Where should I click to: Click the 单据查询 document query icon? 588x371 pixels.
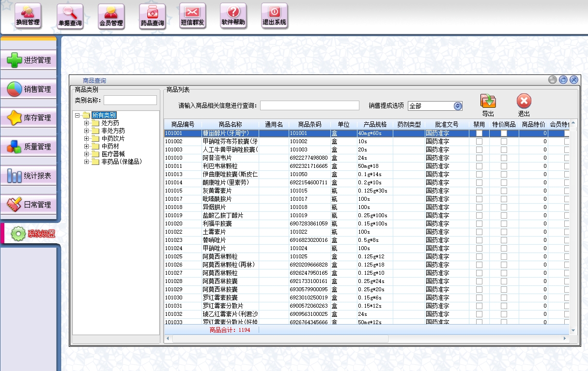[70, 16]
